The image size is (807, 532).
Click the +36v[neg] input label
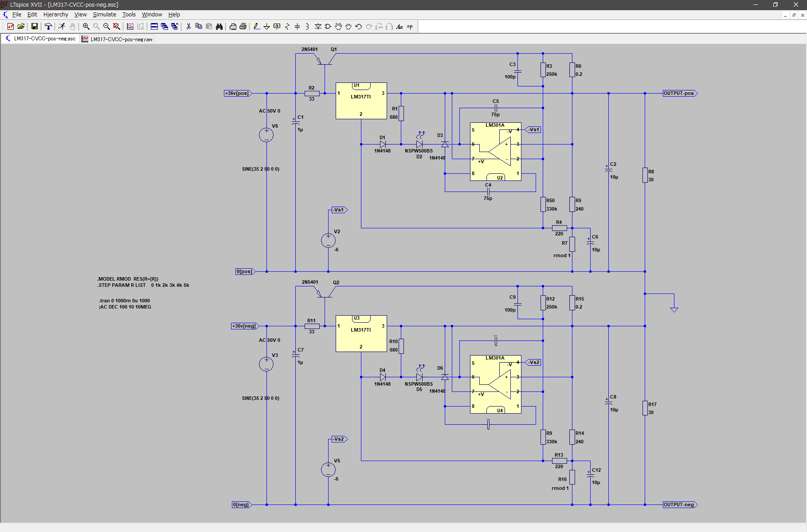(x=245, y=326)
